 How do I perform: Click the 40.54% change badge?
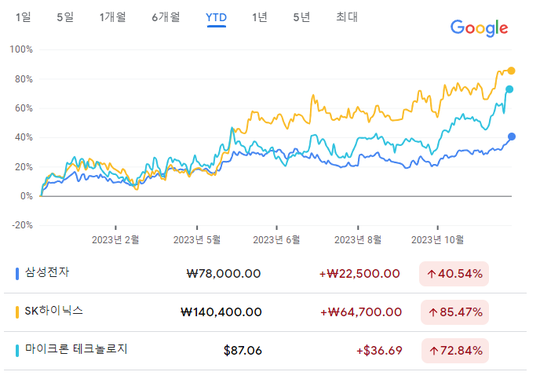pyautogui.click(x=454, y=274)
